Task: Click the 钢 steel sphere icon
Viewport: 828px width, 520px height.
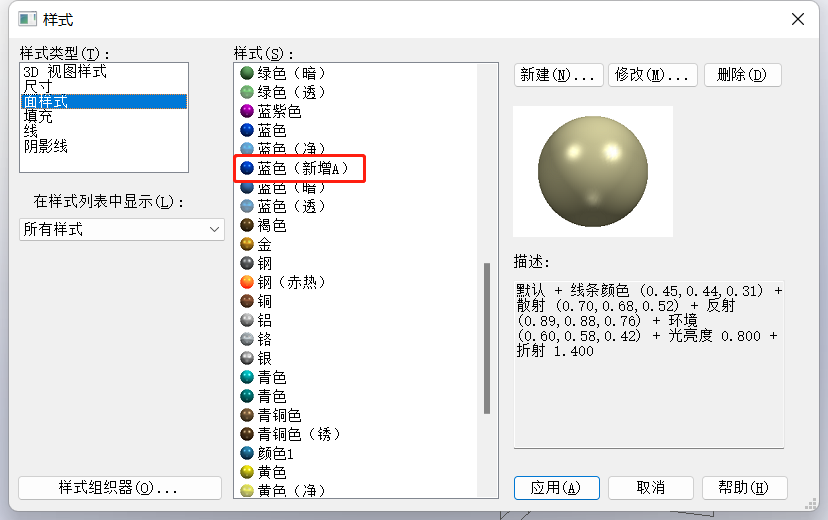Action: (247, 263)
